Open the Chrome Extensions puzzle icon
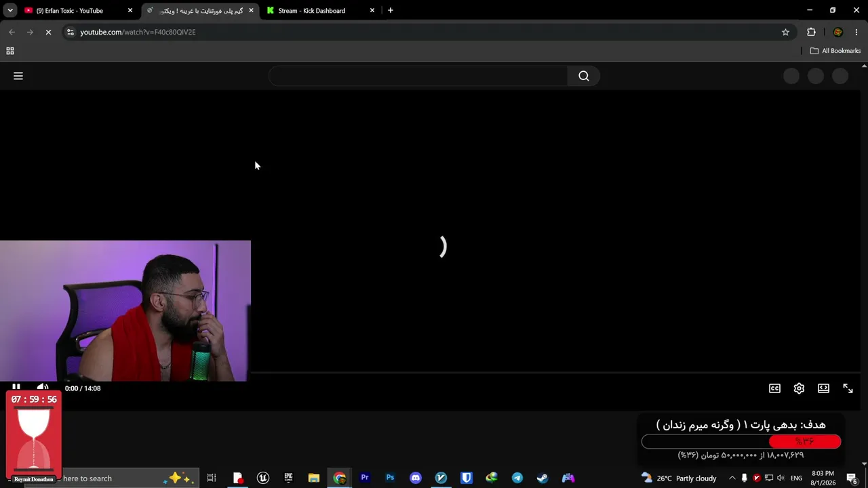 (811, 32)
